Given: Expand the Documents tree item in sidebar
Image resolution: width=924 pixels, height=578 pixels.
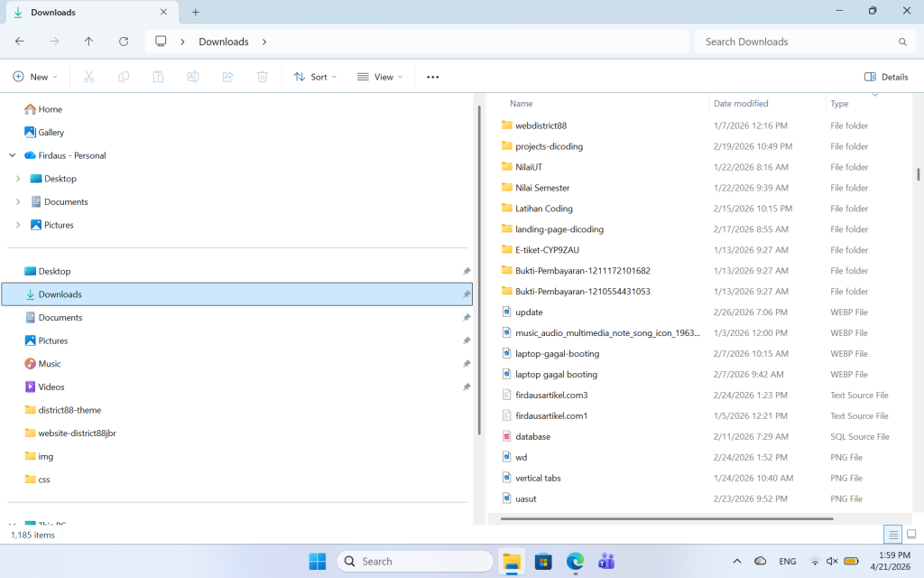Looking at the screenshot, I should coord(18,200).
